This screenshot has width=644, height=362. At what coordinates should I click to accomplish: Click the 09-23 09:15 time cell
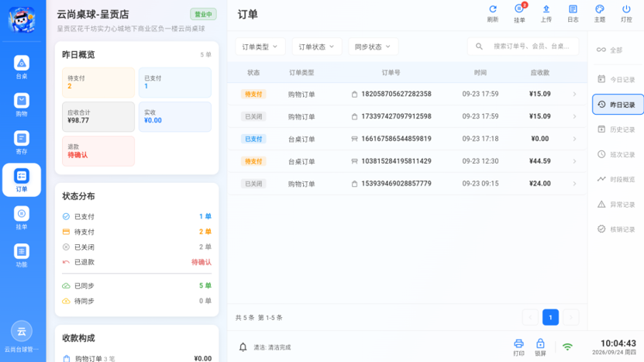[480, 184]
